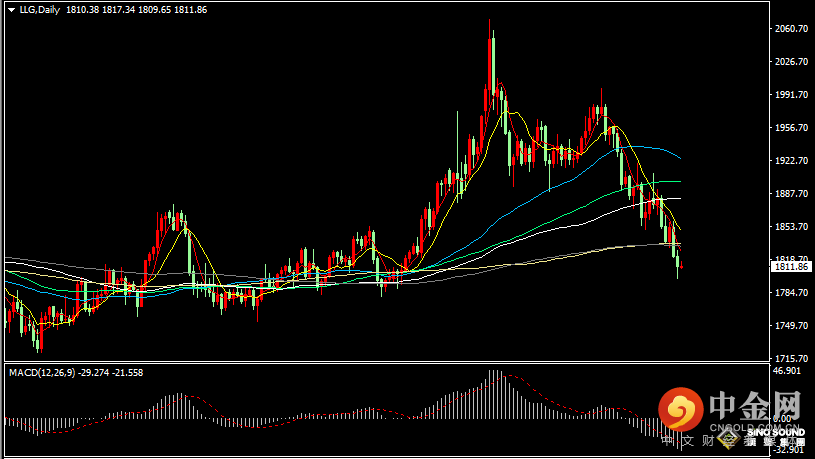Select the MACD(12,26,9) indicator label
Image resolution: width=815 pixels, height=459 pixels.
[42, 373]
